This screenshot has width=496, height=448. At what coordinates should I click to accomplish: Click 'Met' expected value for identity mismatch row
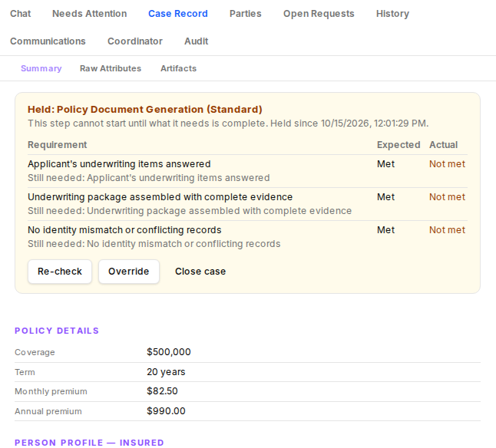coord(386,230)
